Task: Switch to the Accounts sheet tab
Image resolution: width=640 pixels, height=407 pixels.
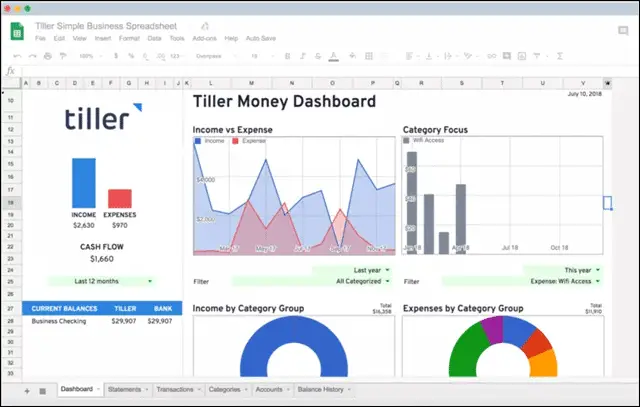Action: pyautogui.click(x=271, y=389)
